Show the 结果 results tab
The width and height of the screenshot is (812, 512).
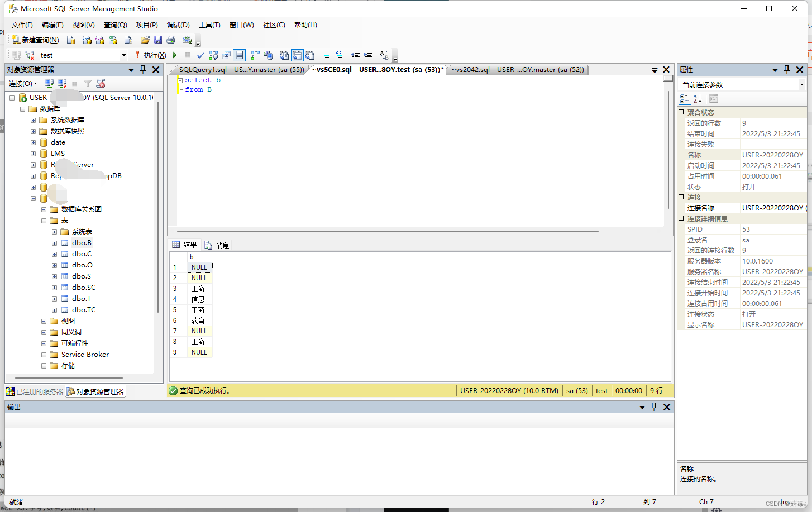(x=185, y=245)
